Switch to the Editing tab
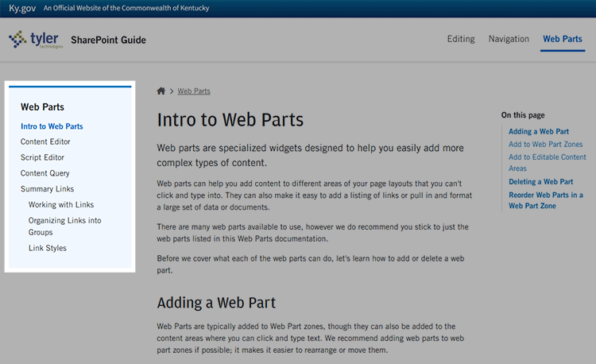Viewport: 596px width, 364px height. (x=461, y=39)
